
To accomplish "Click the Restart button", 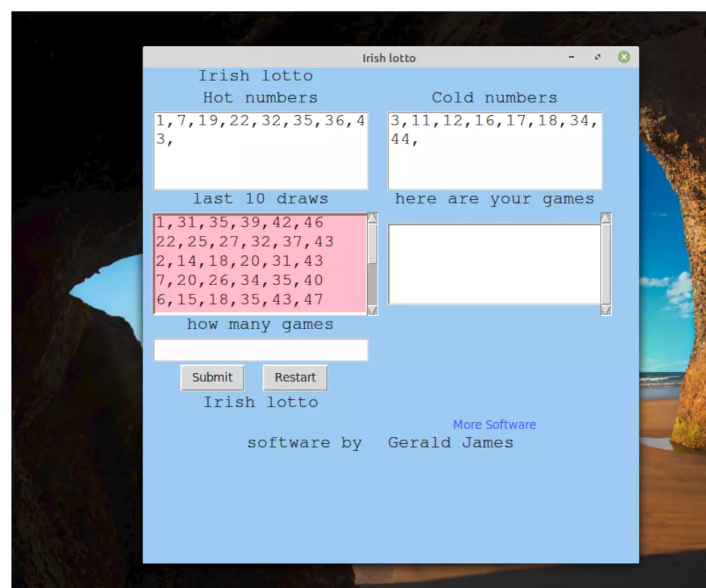I will point(295,377).
